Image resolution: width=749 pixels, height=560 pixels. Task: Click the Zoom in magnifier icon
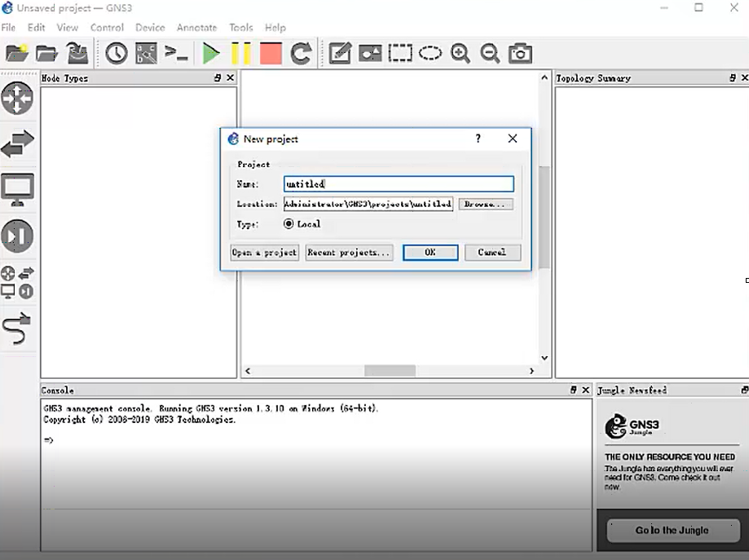(460, 53)
